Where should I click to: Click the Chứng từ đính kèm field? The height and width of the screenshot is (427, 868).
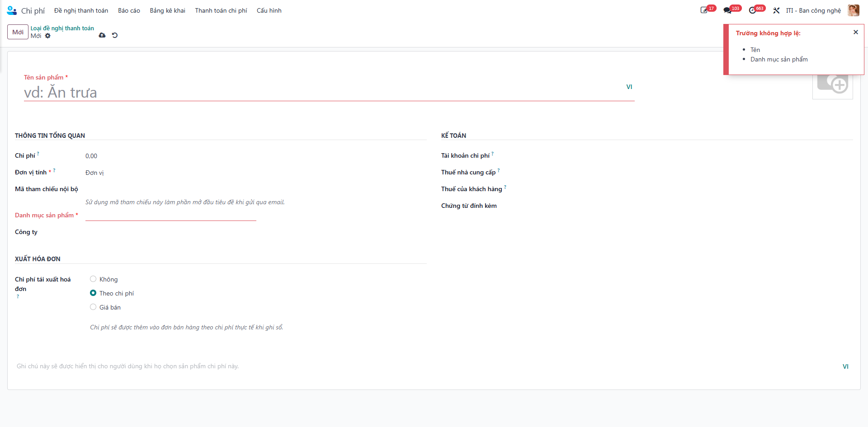(x=597, y=206)
